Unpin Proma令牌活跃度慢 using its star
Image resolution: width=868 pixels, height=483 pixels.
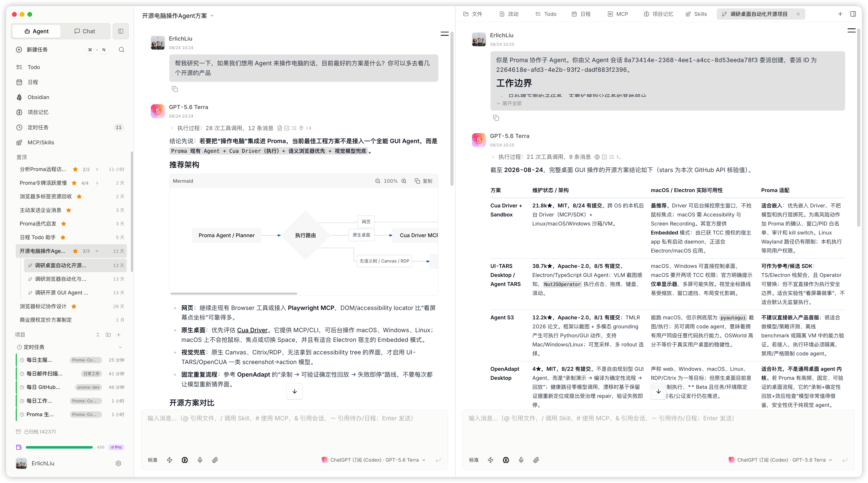pos(74,183)
